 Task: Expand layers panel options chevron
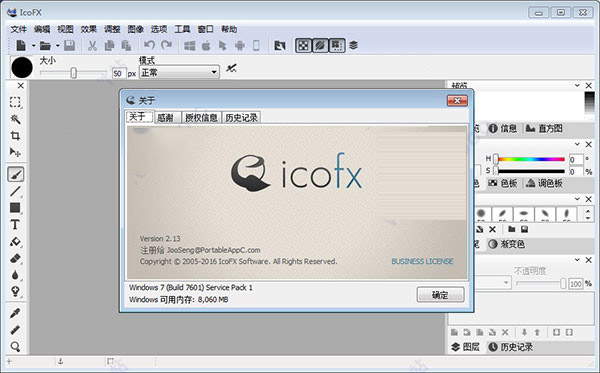click(577, 260)
